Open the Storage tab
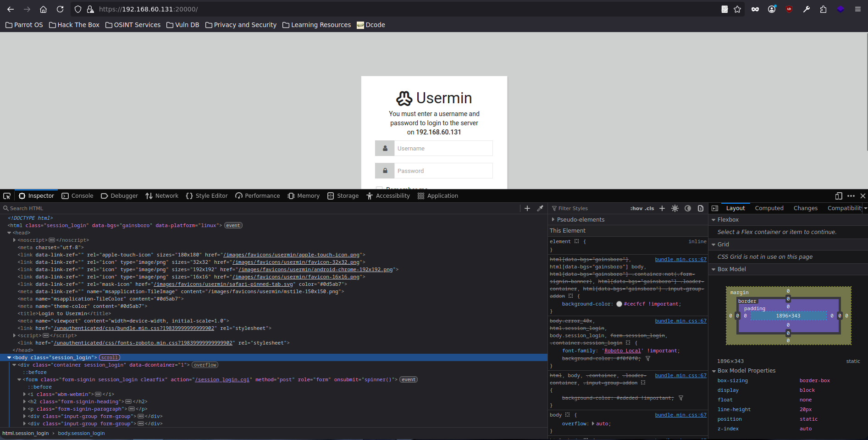This screenshot has height=440, width=868. point(343,196)
